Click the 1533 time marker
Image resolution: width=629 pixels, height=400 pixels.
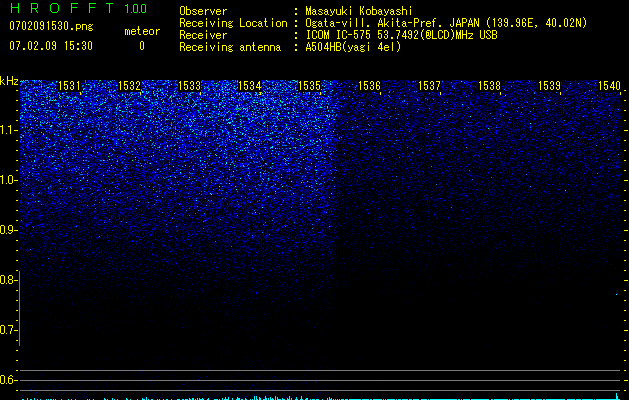(x=189, y=86)
